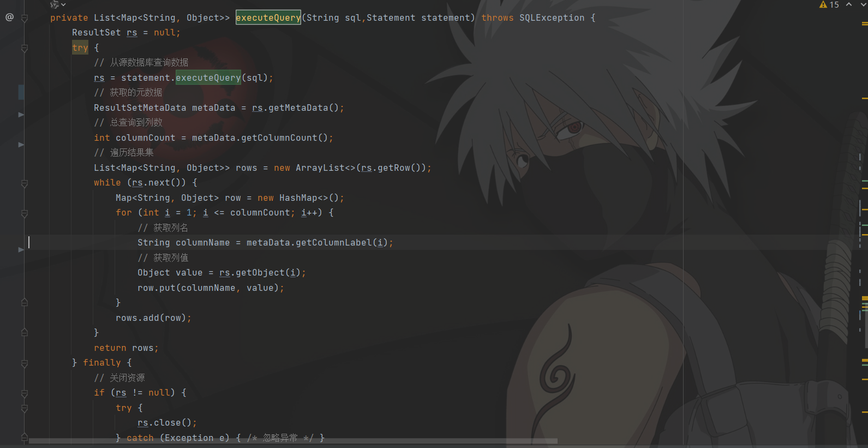The image size is (868, 448).
Task: Click the fold end marker after row.put line
Action: click(25, 302)
